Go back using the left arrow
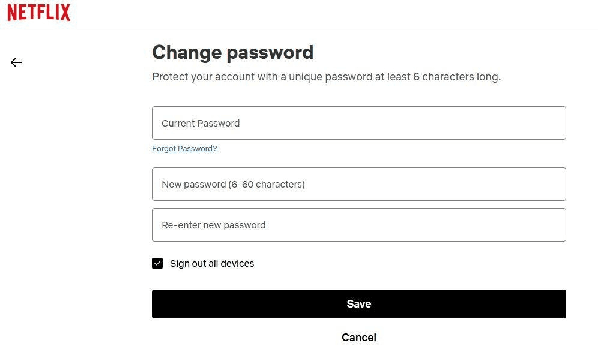The image size is (598, 364). [x=16, y=62]
